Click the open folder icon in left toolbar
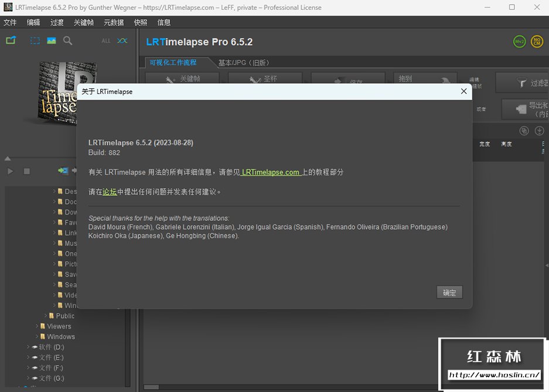Viewport: 549px width, 392px height. (11, 40)
